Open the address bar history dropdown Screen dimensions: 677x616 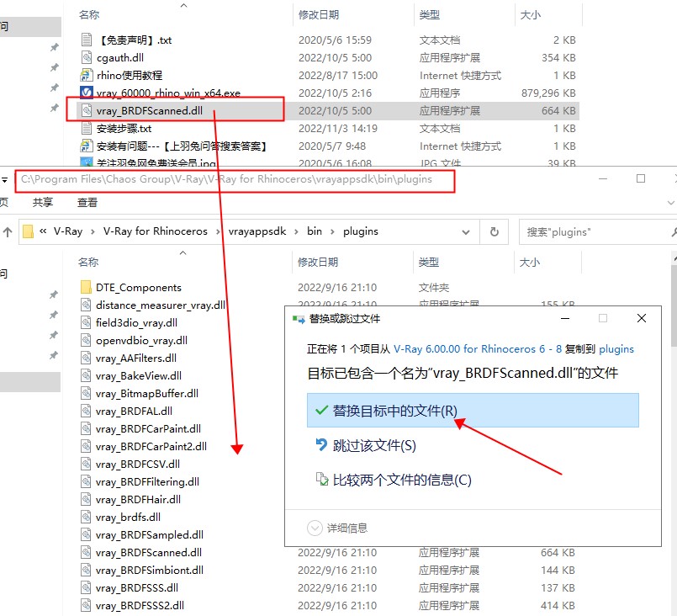(x=470, y=231)
